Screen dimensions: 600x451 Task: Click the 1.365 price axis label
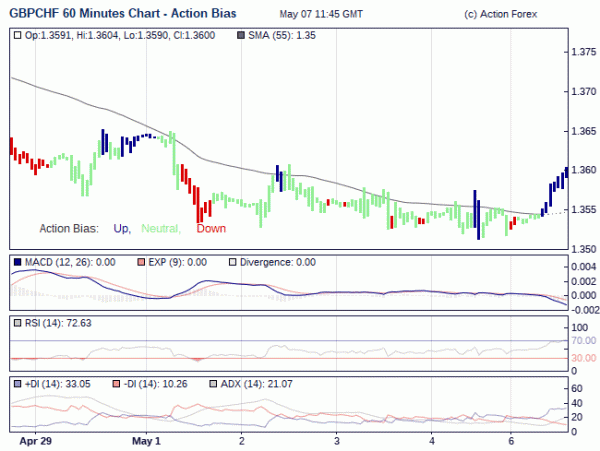(584, 131)
